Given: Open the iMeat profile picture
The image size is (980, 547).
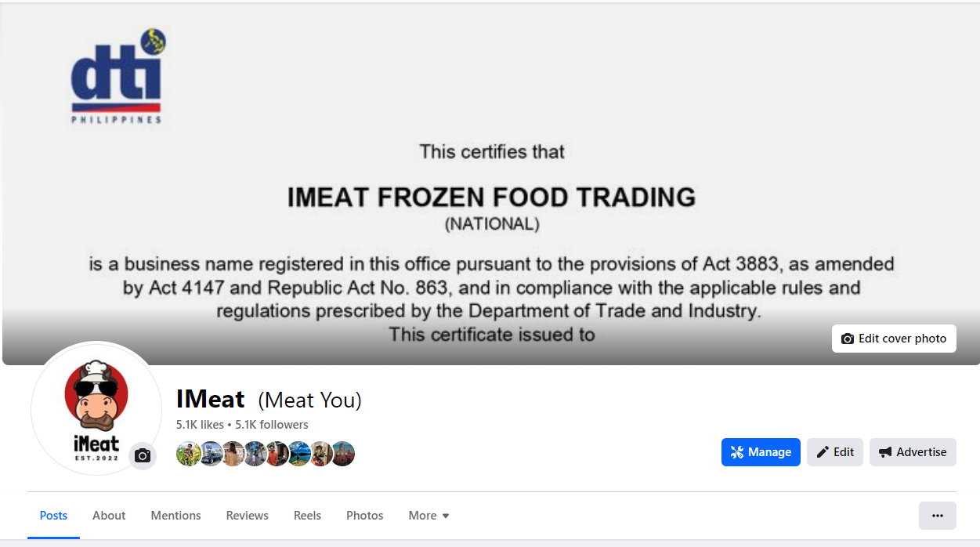Looking at the screenshot, I should (x=96, y=408).
